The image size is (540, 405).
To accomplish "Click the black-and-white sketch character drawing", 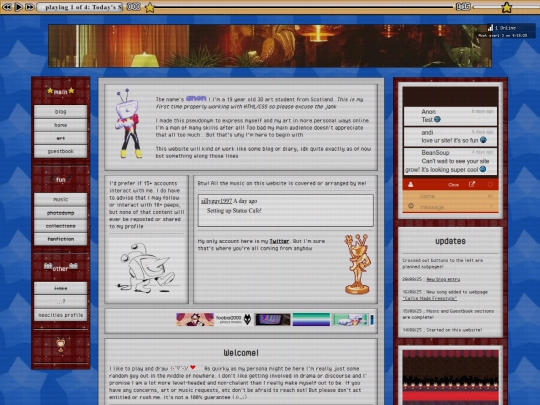I will (147, 268).
